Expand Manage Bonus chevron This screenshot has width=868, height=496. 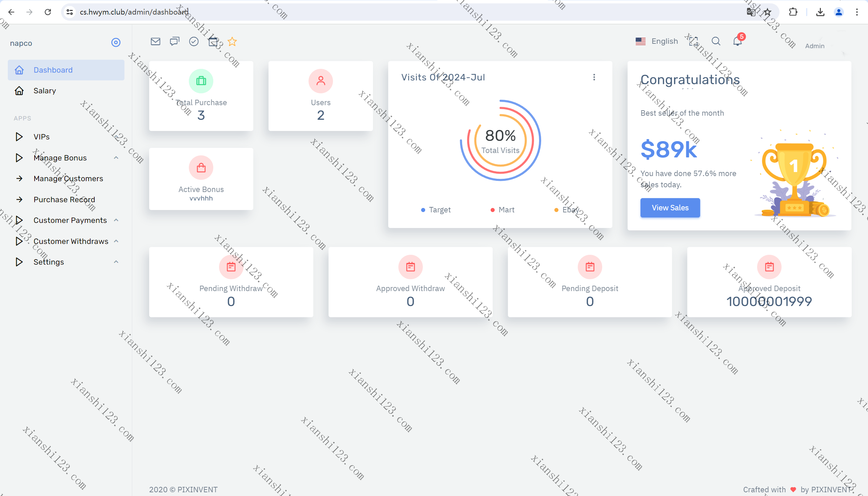pos(116,157)
